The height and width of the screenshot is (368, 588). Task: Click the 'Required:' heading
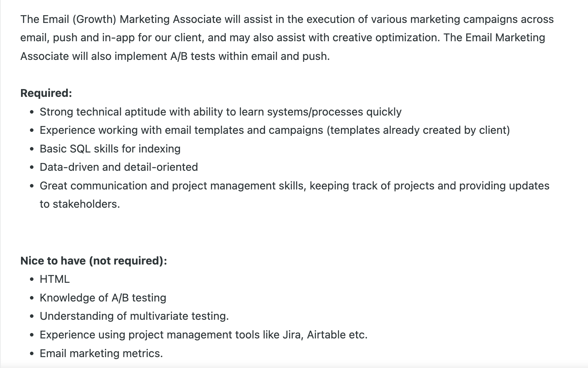(46, 93)
